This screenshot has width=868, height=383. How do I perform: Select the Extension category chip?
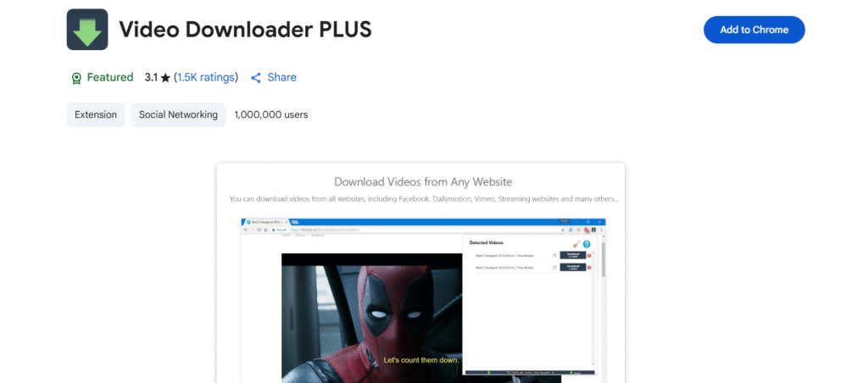coord(96,114)
